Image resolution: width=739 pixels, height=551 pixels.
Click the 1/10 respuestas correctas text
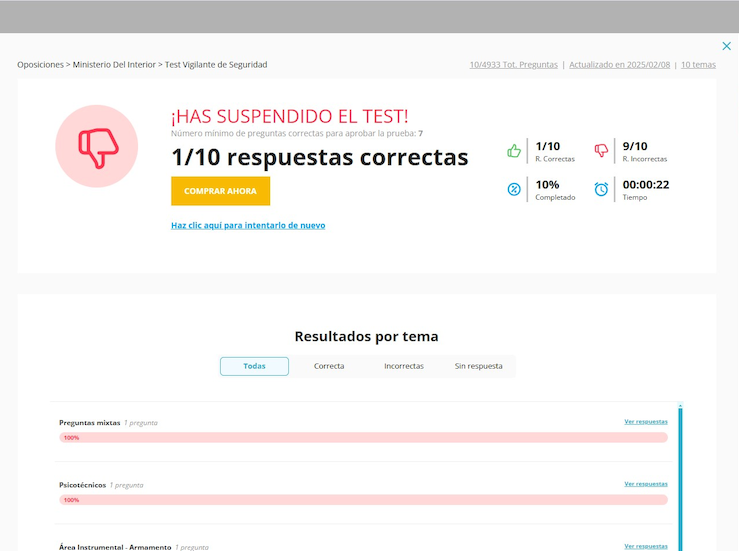pos(320,157)
